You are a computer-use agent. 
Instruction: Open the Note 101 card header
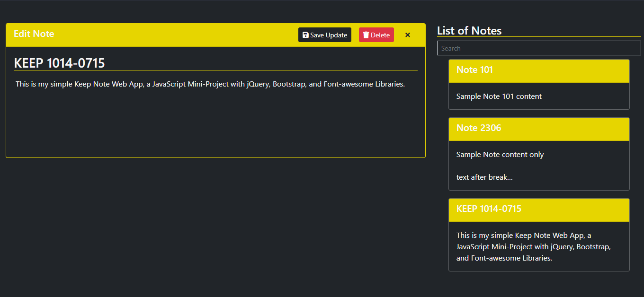pyautogui.click(x=539, y=71)
